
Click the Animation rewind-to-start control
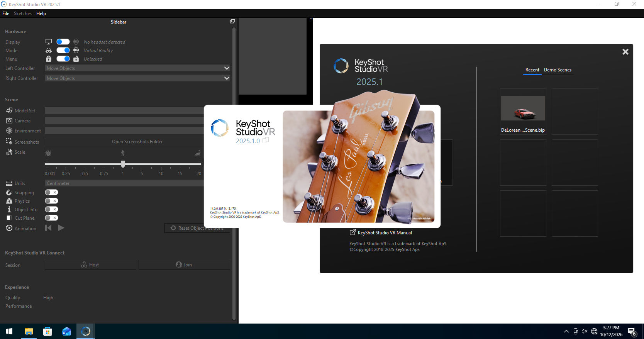click(48, 228)
